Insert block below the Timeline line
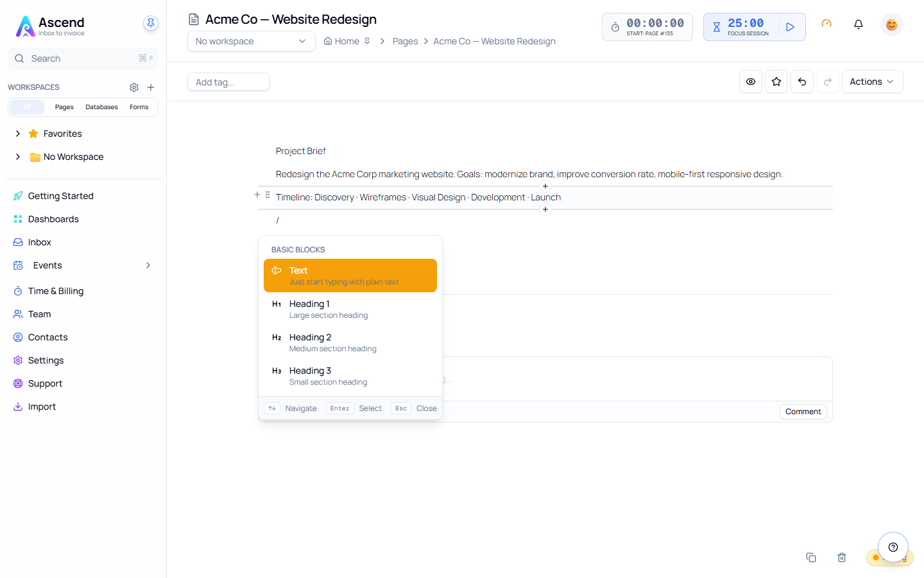924x578 pixels. (545, 209)
